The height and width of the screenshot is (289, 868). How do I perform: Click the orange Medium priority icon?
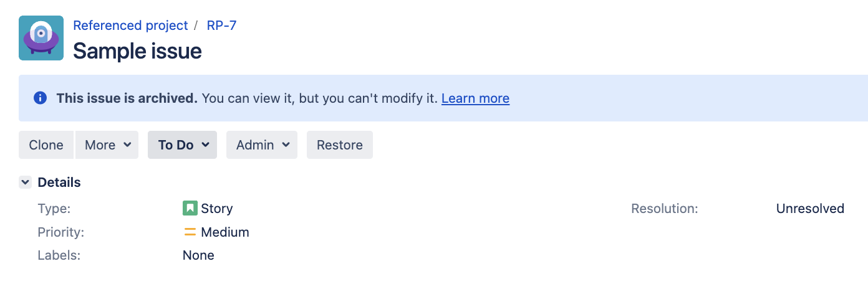click(190, 232)
